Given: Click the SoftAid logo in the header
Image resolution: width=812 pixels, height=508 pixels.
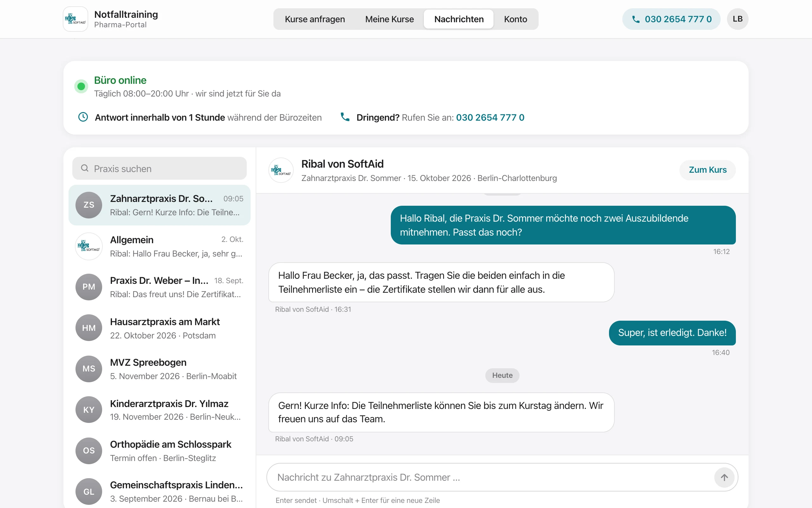Looking at the screenshot, I should coord(75,19).
